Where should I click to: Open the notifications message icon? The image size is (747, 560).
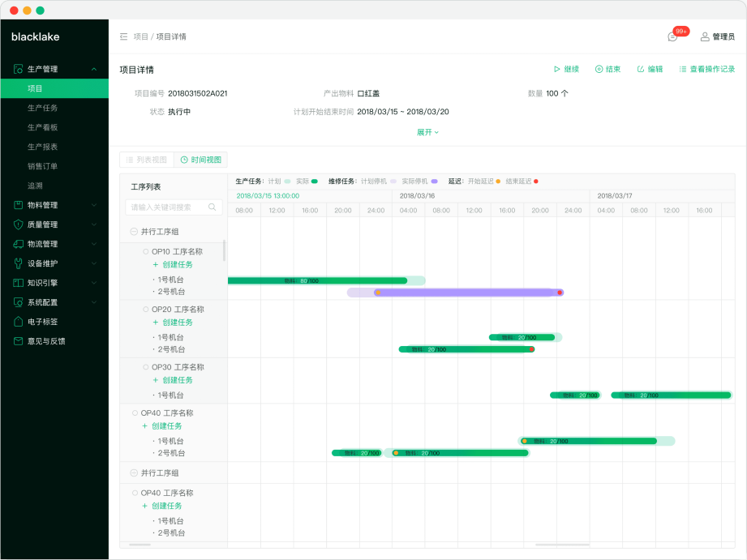click(x=672, y=37)
